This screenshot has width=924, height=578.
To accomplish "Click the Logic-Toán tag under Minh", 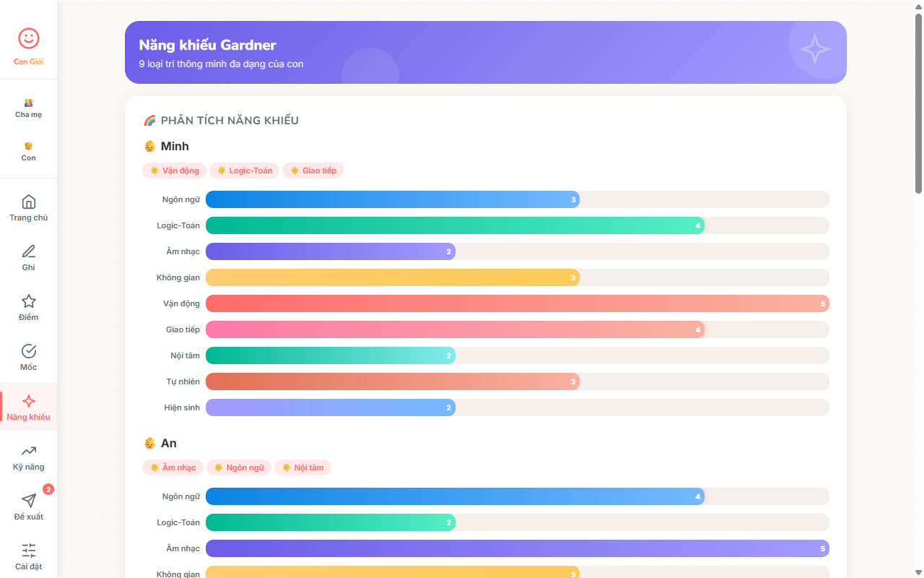I will coord(244,171).
